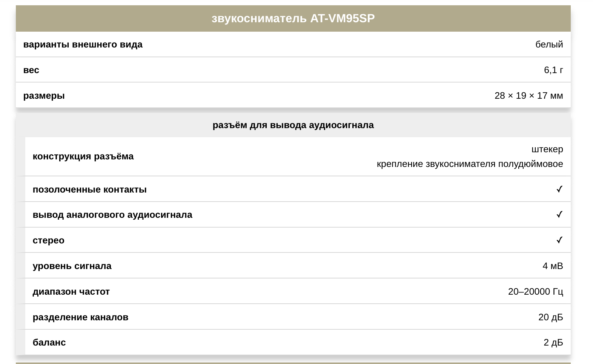
Task: Click the 'стерео' row label
Action: [49, 240]
